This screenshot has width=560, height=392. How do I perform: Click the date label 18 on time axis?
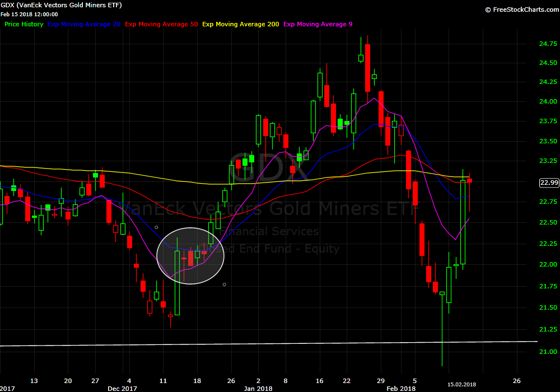tap(197, 381)
